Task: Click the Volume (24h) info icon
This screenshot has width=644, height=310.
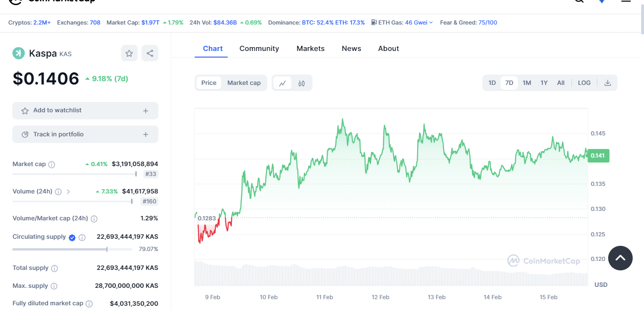Action: pyautogui.click(x=58, y=192)
